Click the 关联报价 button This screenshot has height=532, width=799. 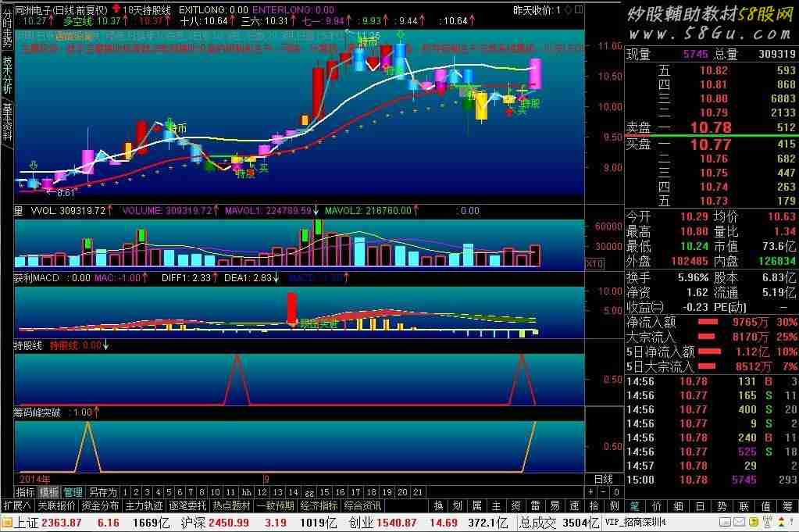[57, 505]
